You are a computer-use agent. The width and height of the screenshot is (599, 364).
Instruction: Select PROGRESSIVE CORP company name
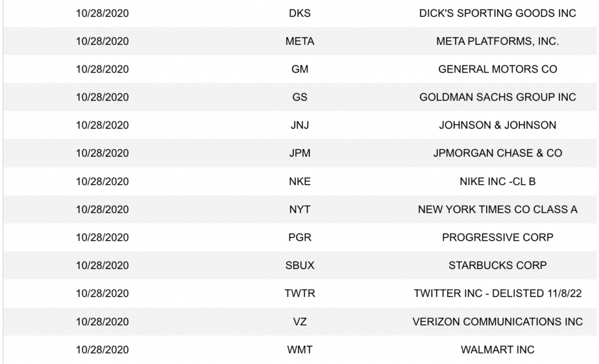coord(497,238)
